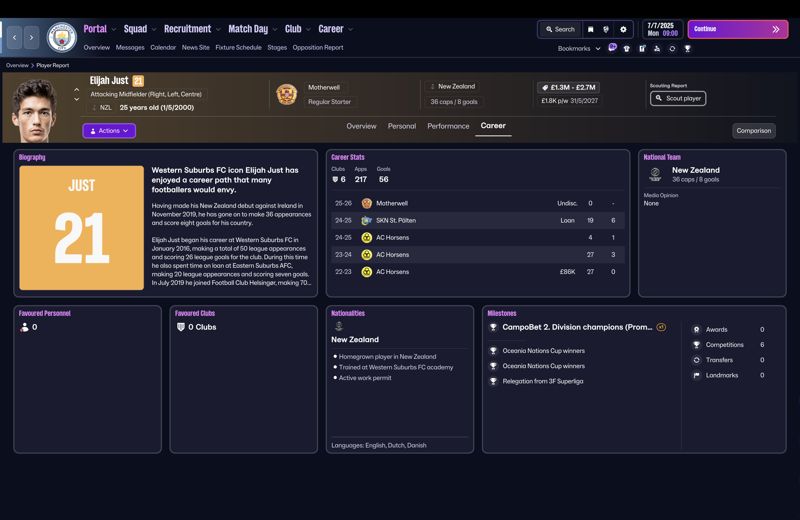Click the squad number 21 badge beside name

pyautogui.click(x=138, y=81)
